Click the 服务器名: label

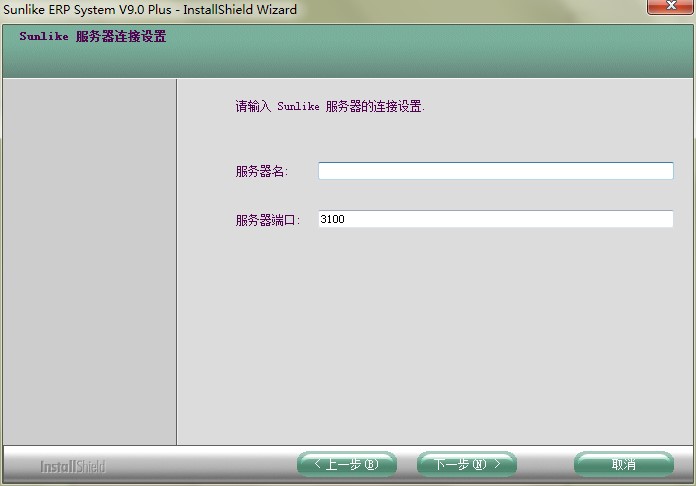(x=262, y=171)
